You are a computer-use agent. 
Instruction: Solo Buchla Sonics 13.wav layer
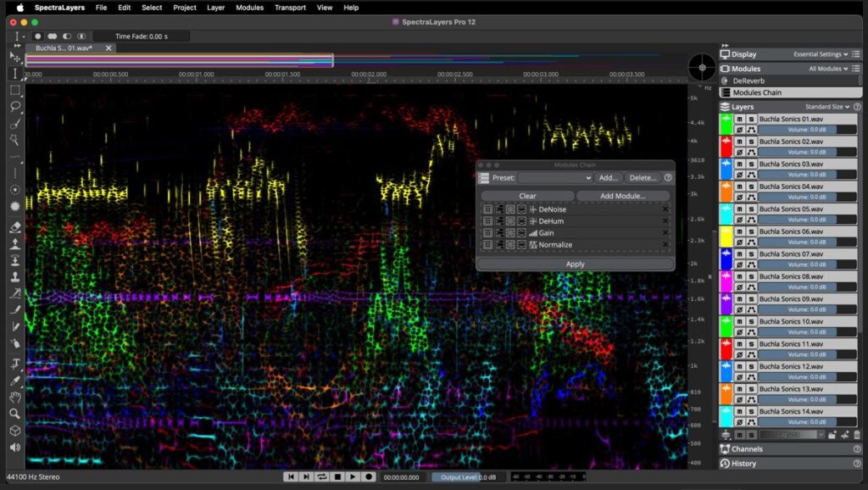[751, 389]
